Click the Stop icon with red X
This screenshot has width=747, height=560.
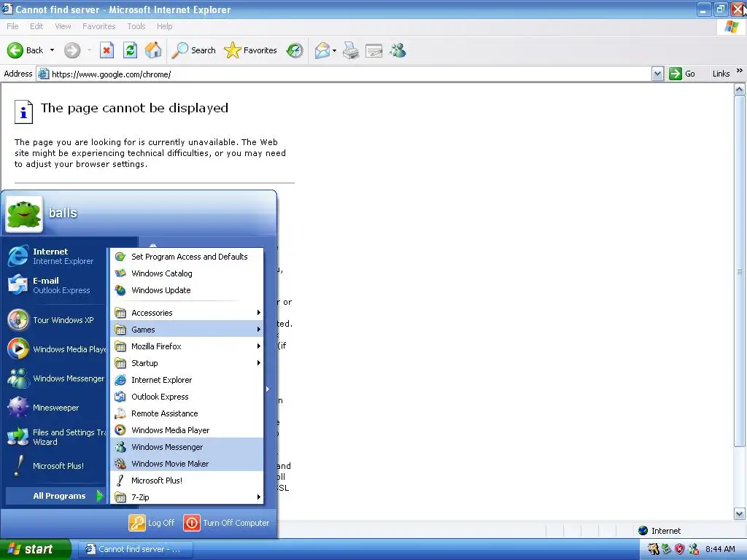pyautogui.click(x=107, y=50)
